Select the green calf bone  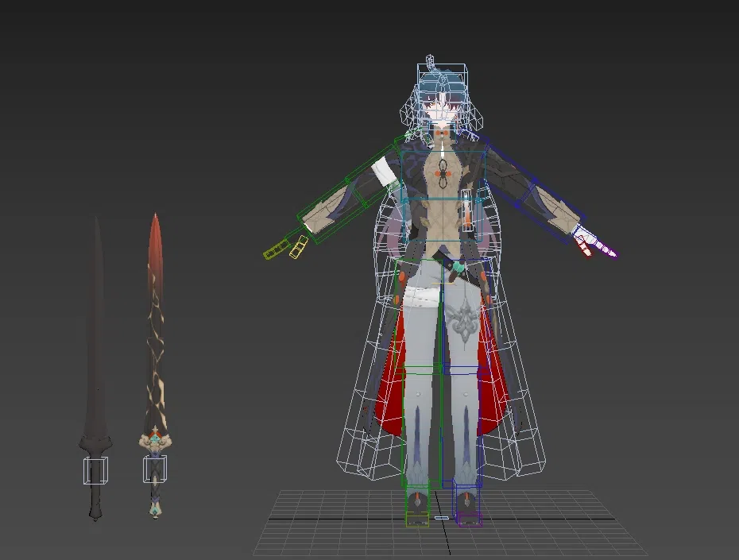[416, 425]
